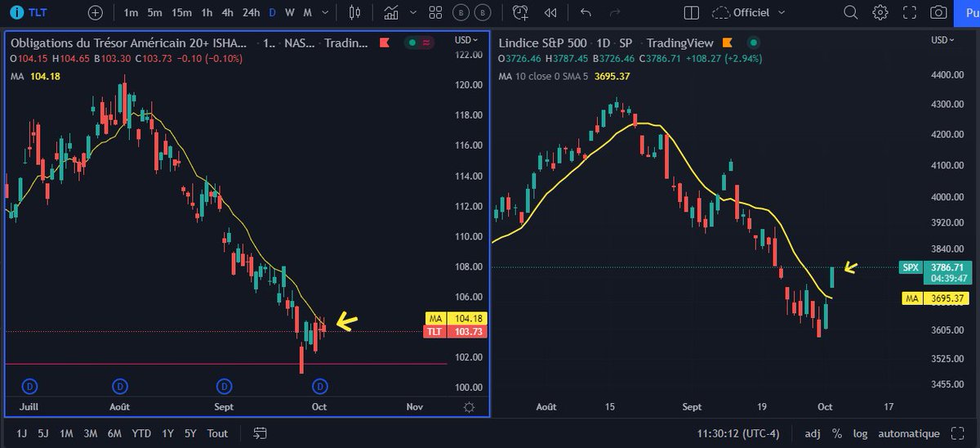980x448 pixels.
Task: Open the indicators chart icon
Action: coord(391,12)
